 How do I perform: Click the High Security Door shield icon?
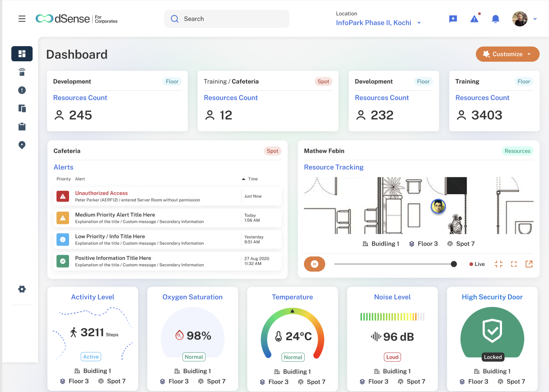tap(492, 331)
